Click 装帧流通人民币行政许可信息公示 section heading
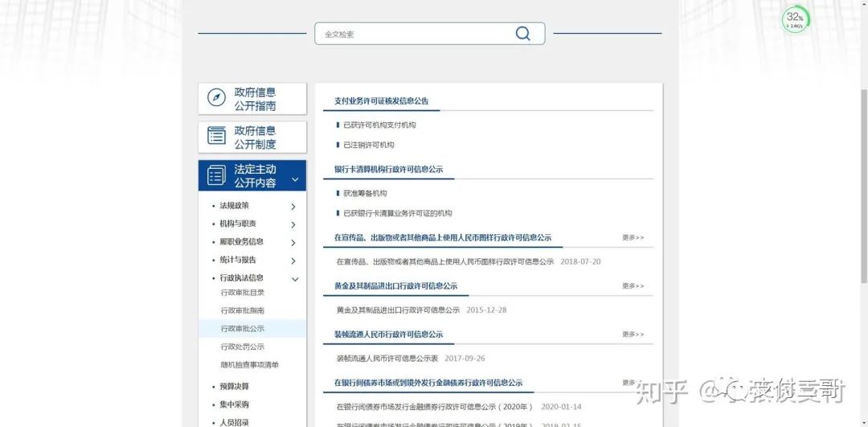 pyautogui.click(x=389, y=335)
